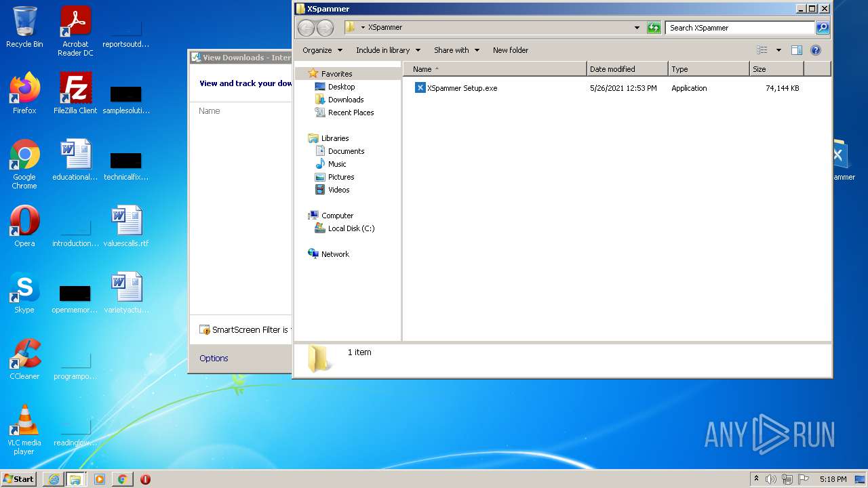Screen dimensions: 868x488
Task: Select Computer in navigation pane
Action: (x=337, y=216)
